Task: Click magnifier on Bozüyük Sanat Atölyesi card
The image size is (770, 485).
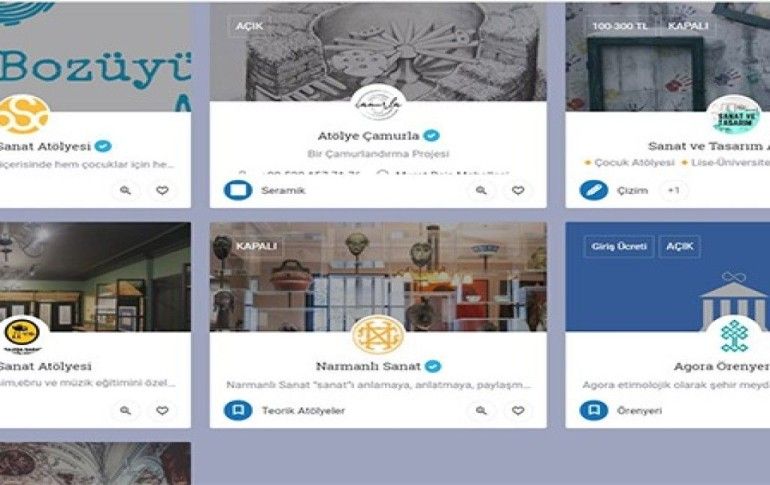Action: tap(126, 190)
